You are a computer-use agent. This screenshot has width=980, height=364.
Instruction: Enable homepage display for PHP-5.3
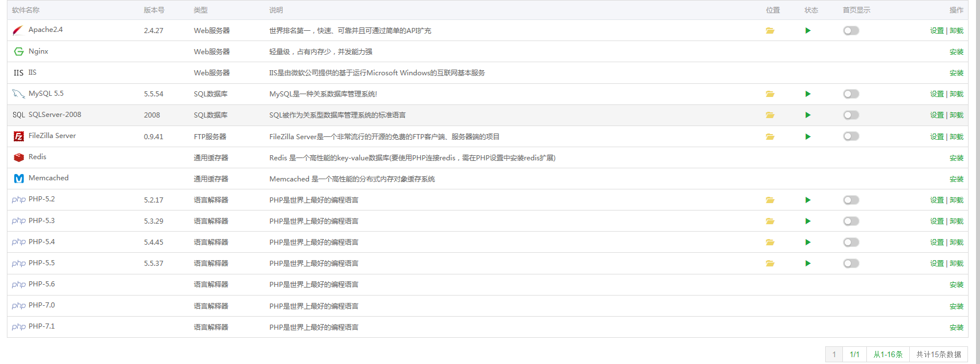tap(851, 221)
